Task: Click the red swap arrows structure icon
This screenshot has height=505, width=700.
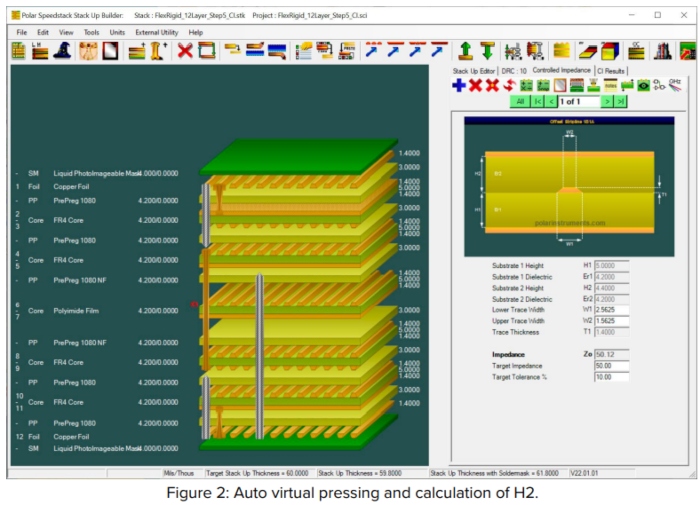Action: (x=509, y=85)
